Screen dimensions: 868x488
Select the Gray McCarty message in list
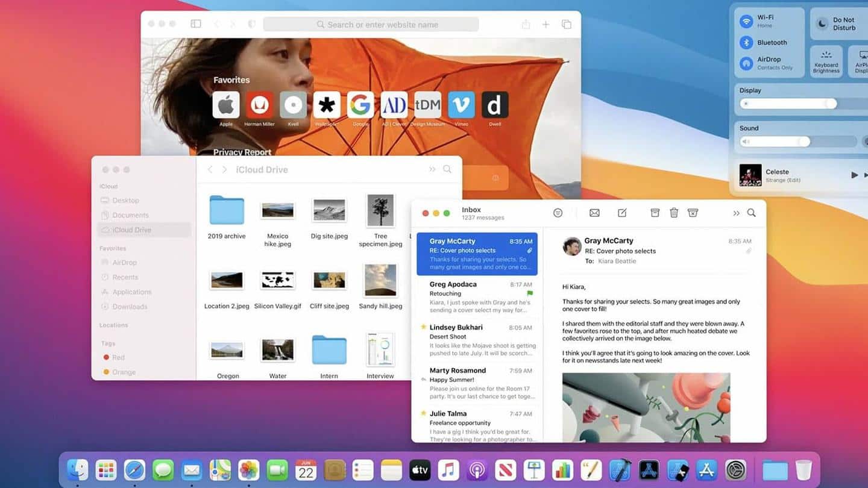(477, 254)
